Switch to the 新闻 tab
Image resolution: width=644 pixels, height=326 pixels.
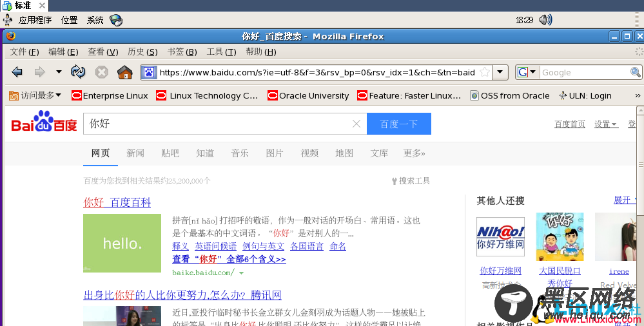coord(135,153)
